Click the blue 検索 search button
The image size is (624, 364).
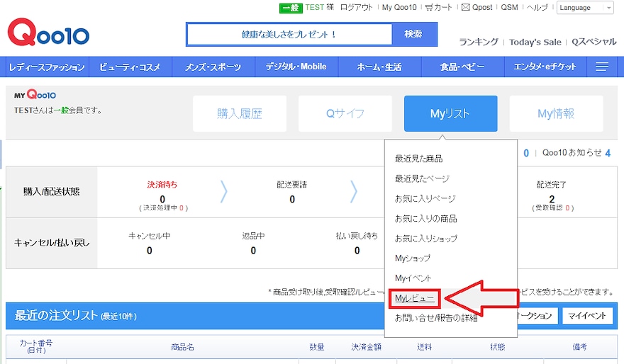[x=414, y=34]
